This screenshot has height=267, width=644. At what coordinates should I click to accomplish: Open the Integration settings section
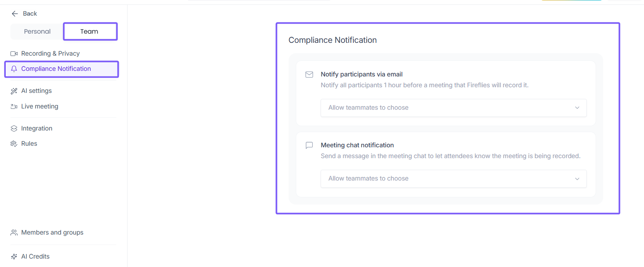click(37, 128)
